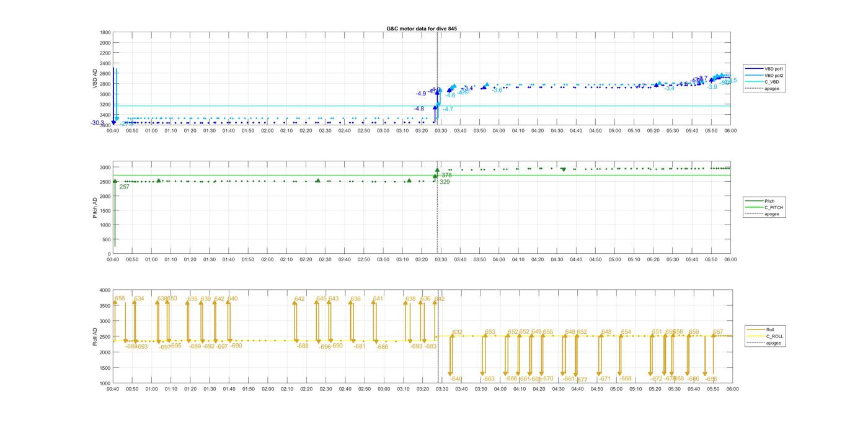Click the '1800' tick on VBD axis

coord(105,32)
